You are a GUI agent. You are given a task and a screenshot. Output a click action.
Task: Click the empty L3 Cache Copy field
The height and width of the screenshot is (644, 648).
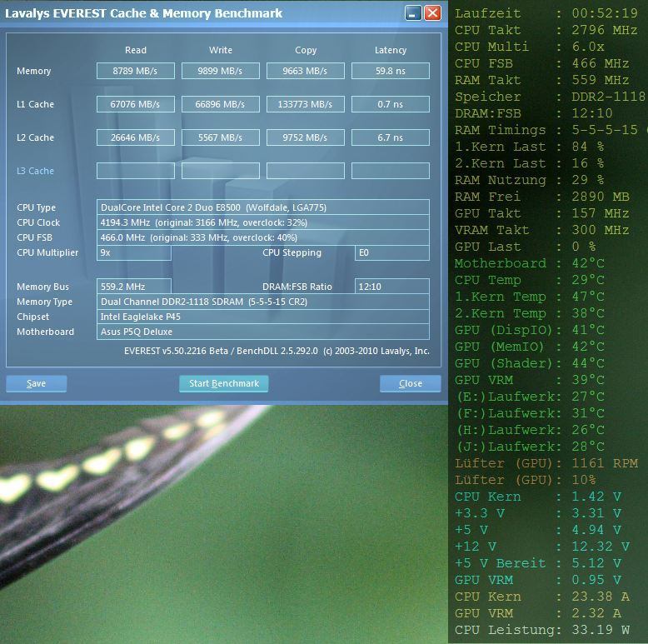[x=306, y=171]
